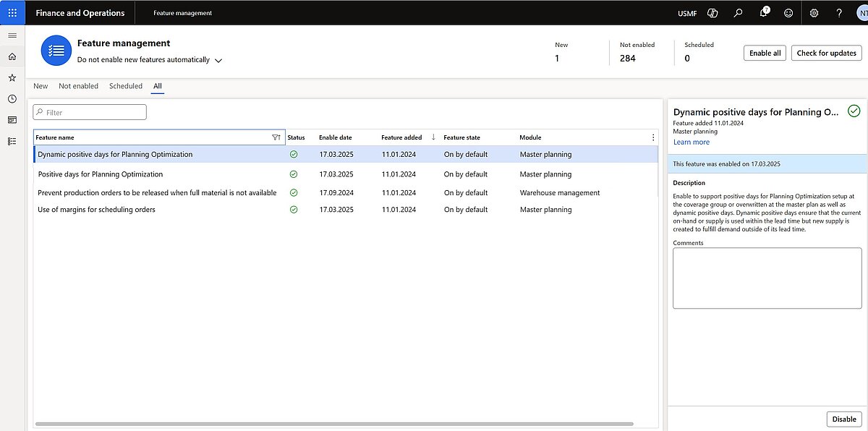Open the Learn more link
868x431 pixels.
tap(692, 142)
